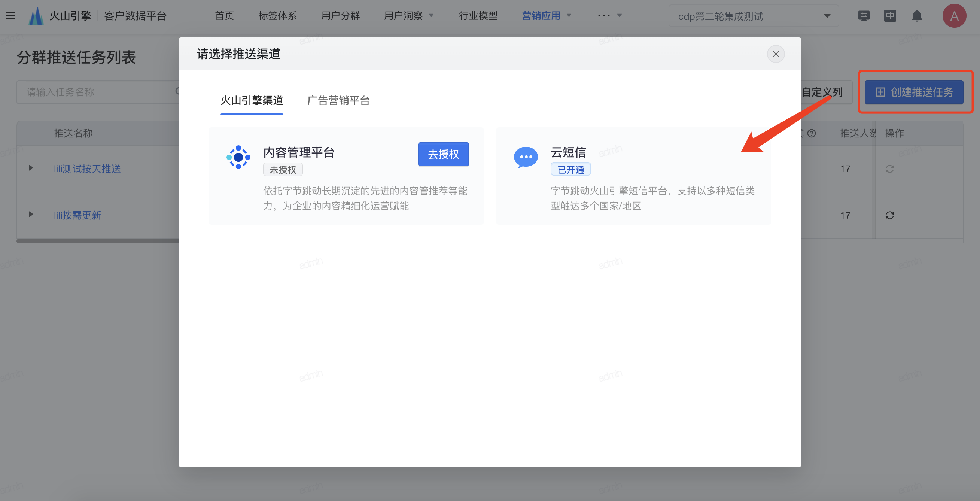Open the 用户分群 menu
The height and width of the screenshot is (501, 980).
340,16
